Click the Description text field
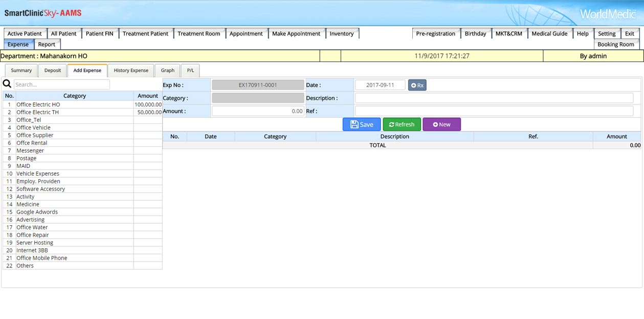 click(x=494, y=98)
